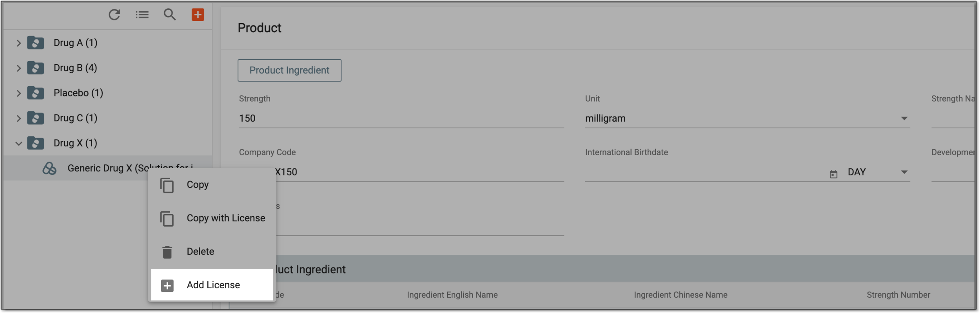Expand the Drug B tree node
The width and height of the screenshot is (980, 313).
(18, 68)
